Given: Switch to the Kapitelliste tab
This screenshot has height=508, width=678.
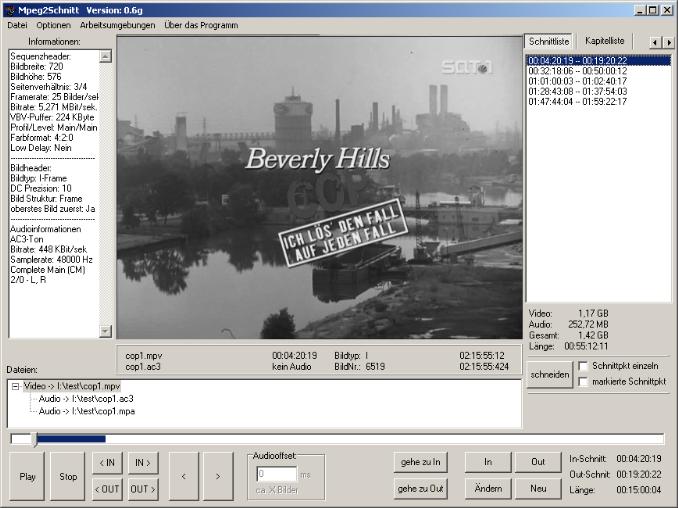Looking at the screenshot, I should click(x=605, y=41).
